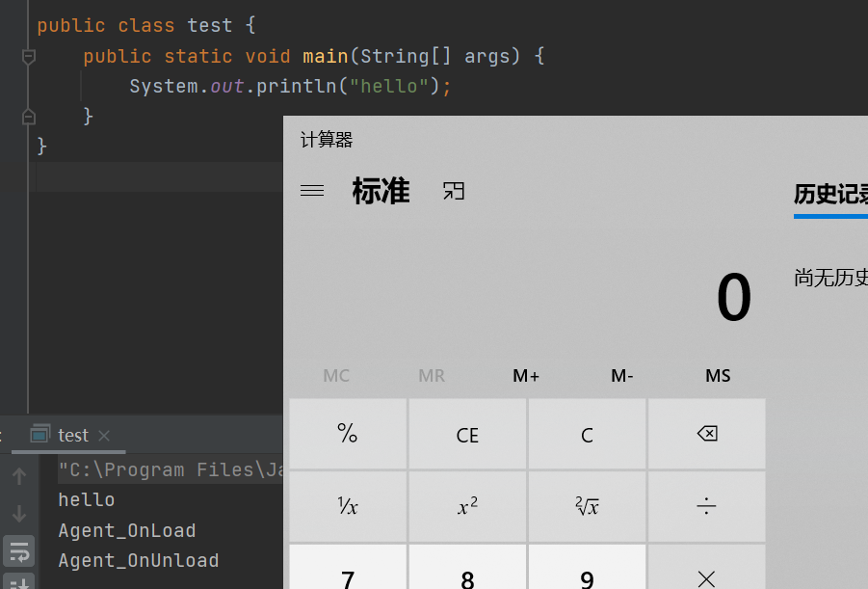This screenshot has width=868, height=589.
Task: Click the digit 7 key
Action: (348, 568)
